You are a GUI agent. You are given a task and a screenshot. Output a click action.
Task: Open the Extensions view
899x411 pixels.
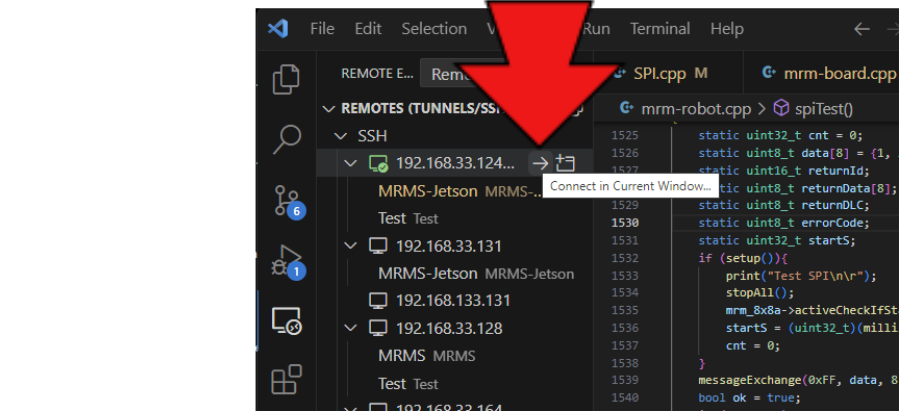(x=287, y=380)
